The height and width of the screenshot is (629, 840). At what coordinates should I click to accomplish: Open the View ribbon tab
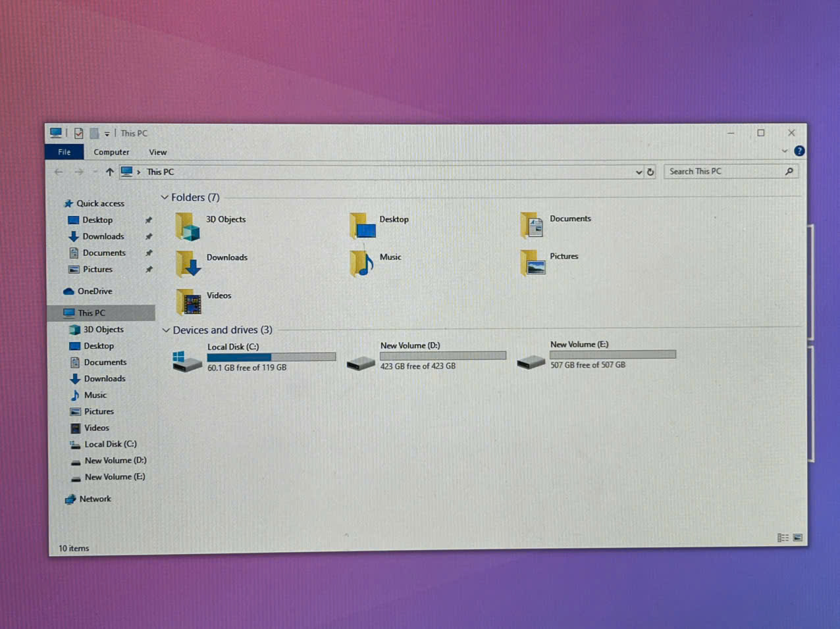[x=157, y=152]
